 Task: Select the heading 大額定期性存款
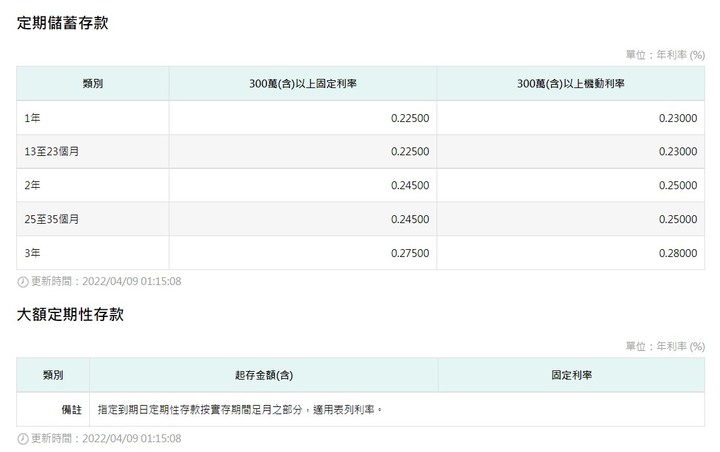(x=70, y=314)
